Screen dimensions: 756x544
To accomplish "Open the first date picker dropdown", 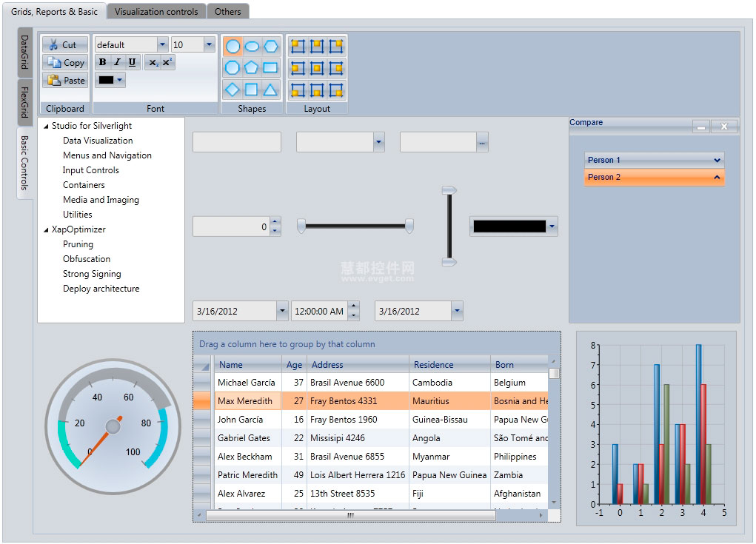I will point(283,311).
